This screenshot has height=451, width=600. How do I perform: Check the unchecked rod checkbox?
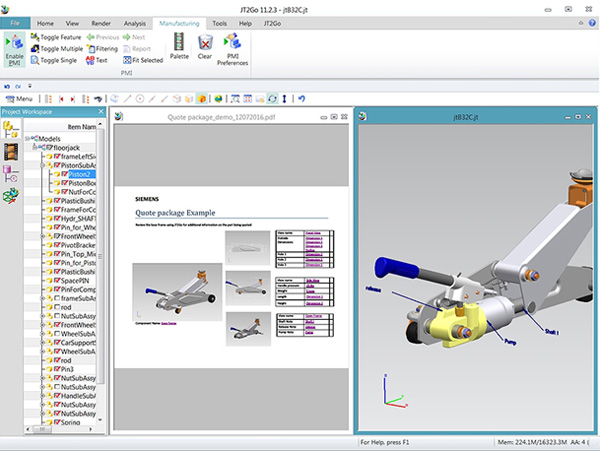point(57,307)
